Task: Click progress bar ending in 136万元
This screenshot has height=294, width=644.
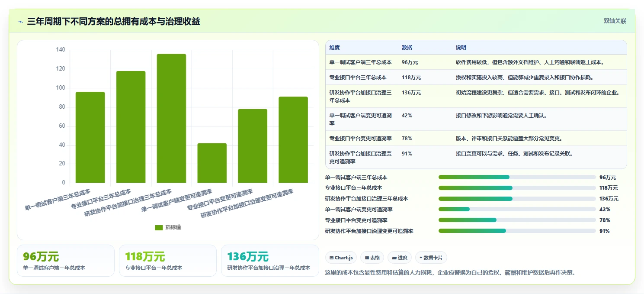Action: [x=517, y=199]
